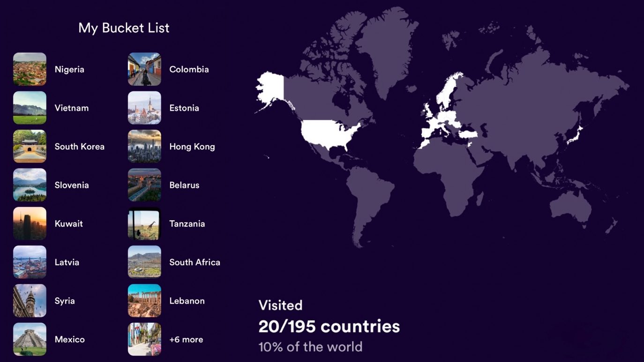Image resolution: width=644 pixels, height=362 pixels.
Task: Select the Syria list item text
Action: coord(65,301)
